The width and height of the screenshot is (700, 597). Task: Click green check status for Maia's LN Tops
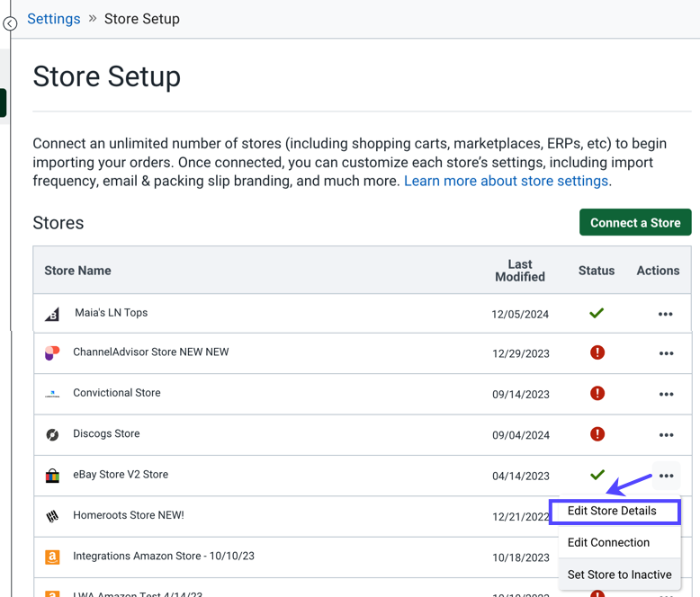[597, 313]
